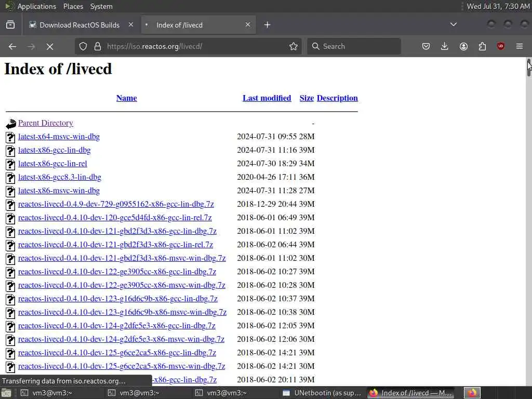The width and height of the screenshot is (532, 399).
Task: Download 0.4.10-dev-121-gbd2f3d3 gcc-lin-rel.7z
Action: pos(116,245)
